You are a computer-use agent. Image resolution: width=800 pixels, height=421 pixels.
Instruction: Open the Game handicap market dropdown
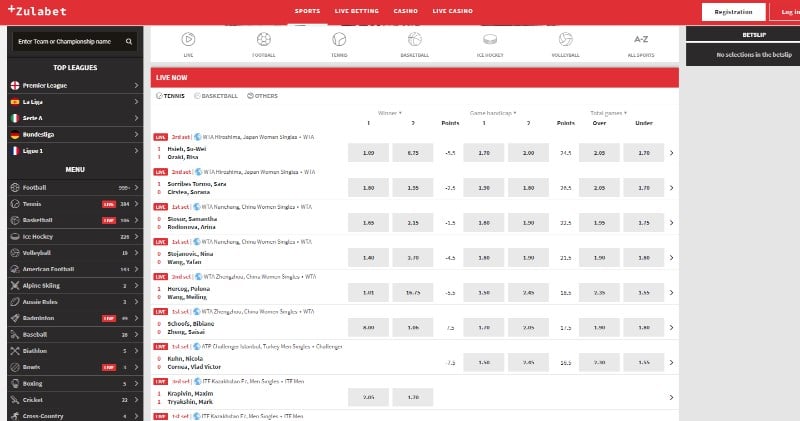493,113
